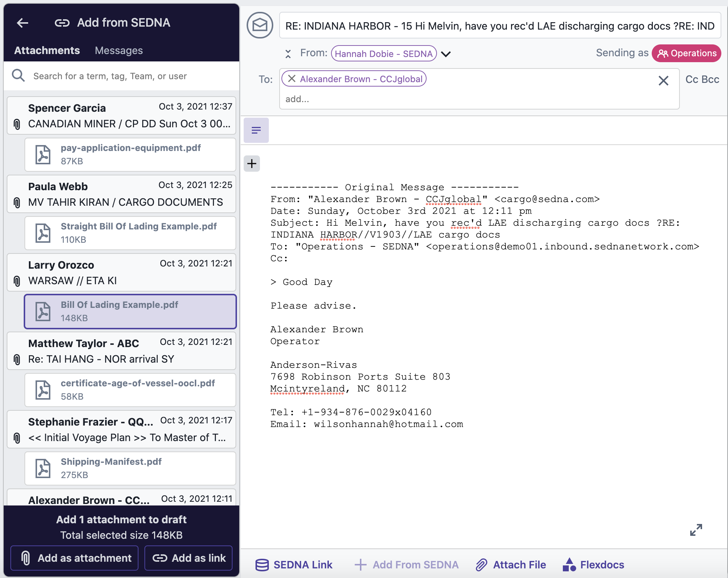The width and height of the screenshot is (728, 578).
Task: Click Hannah Dobie - SEDNA sender chip
Action: (384, 54)
